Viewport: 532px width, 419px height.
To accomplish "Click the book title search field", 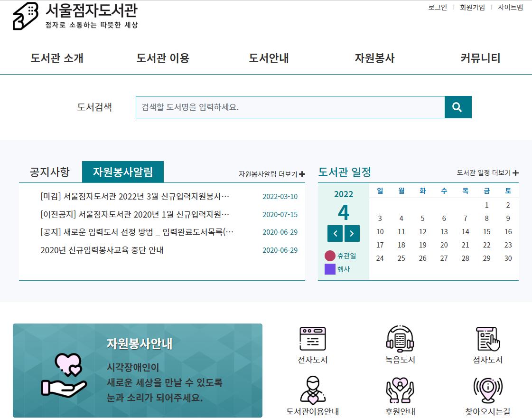I will pyautogui.click(x=289, y=107).
